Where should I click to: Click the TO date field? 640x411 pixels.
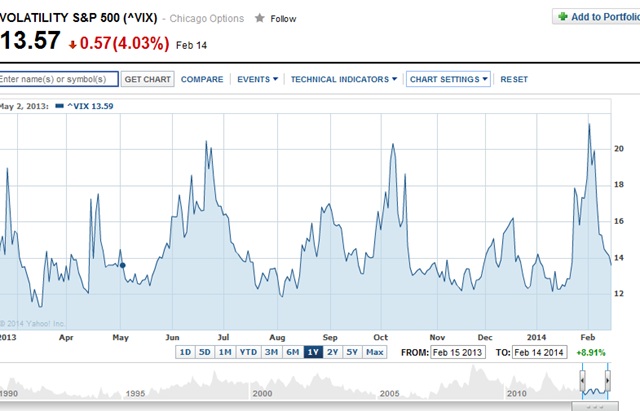[x=540, y=352]
